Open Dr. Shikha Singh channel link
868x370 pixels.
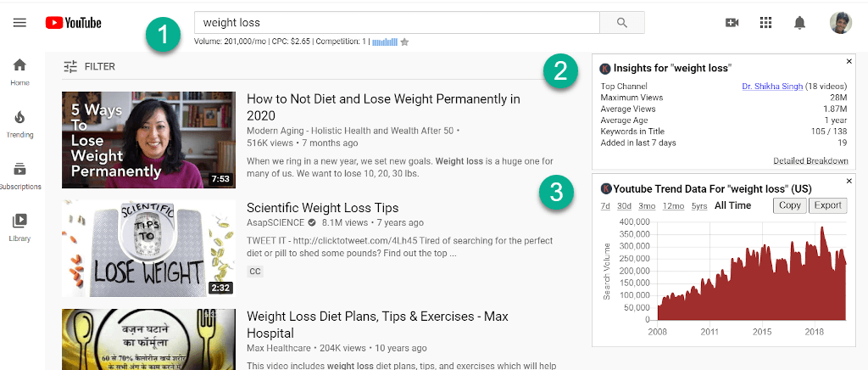pyautogui.click(x=772, y=87)
